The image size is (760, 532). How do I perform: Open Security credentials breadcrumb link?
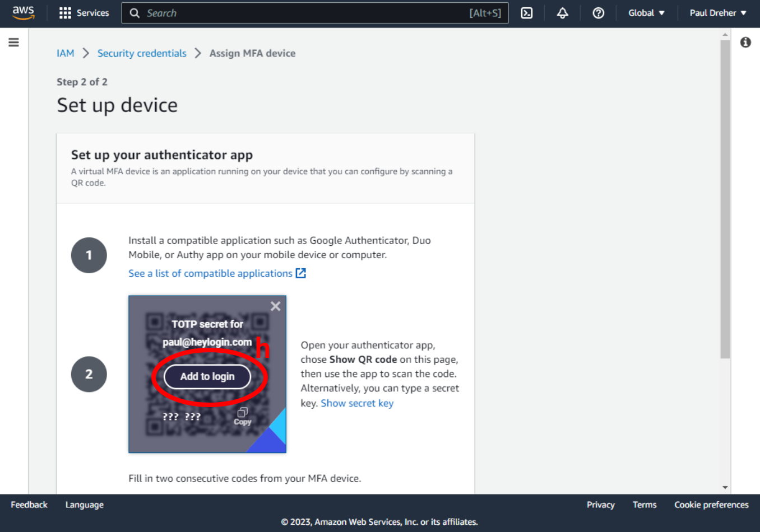click(x=142, y=53)
